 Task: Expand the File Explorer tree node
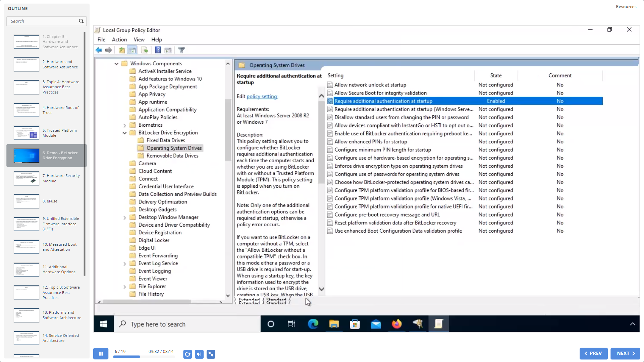point(124,287)
